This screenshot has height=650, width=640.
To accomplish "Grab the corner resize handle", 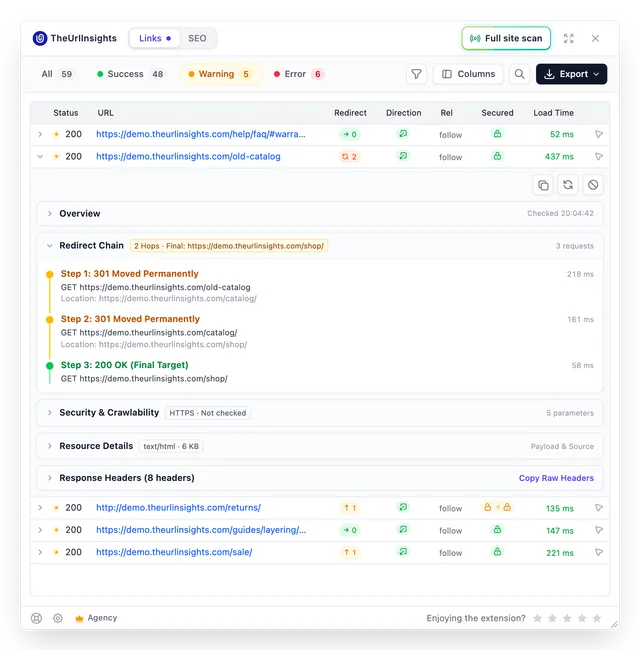I will click(x=614, y=624).
